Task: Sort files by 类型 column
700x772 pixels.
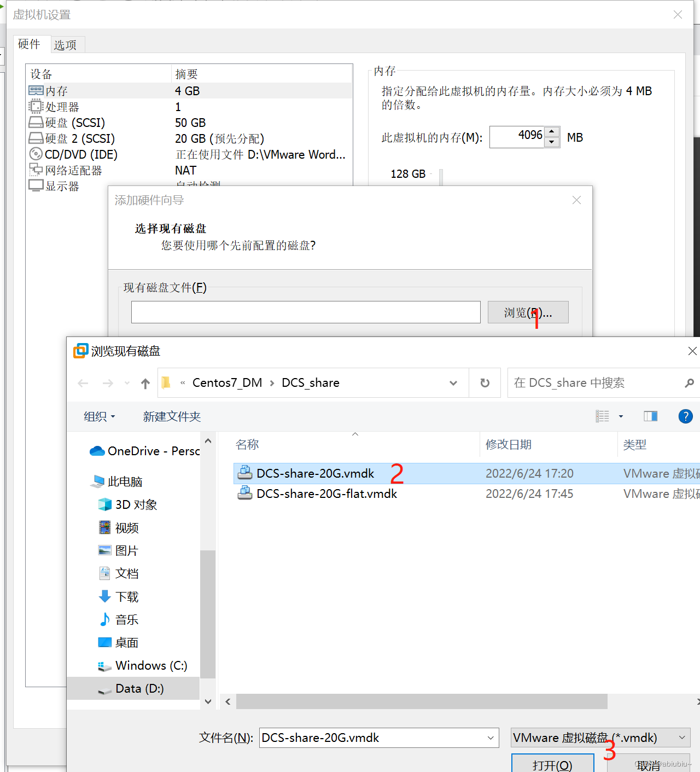Action: (635, 444)
